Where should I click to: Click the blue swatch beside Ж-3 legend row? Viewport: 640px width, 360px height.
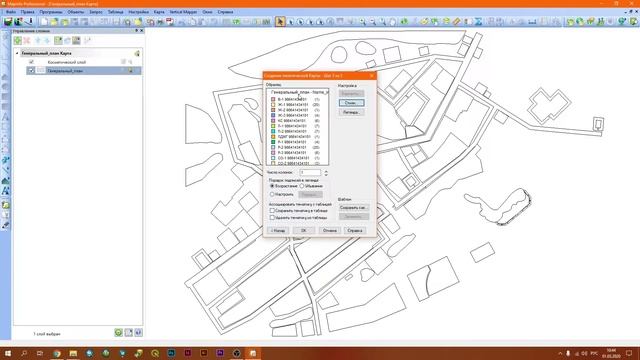(x=273, y=116)
